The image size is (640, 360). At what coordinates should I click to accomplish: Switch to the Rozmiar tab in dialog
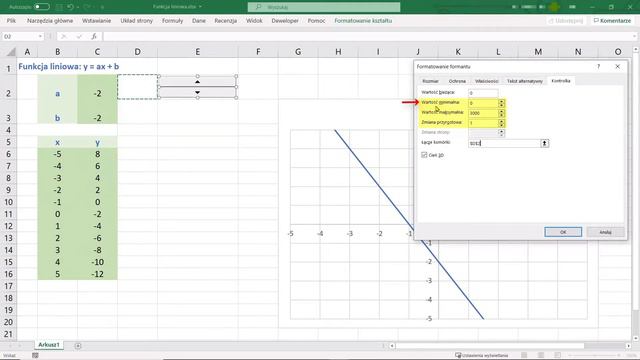[430, 81]
